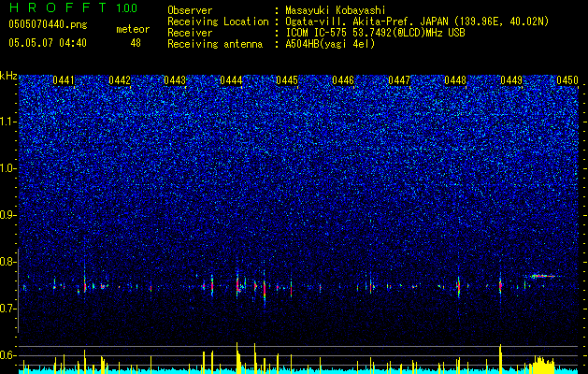
Task: Click the 0445 time marker
Action: (287, 80)
